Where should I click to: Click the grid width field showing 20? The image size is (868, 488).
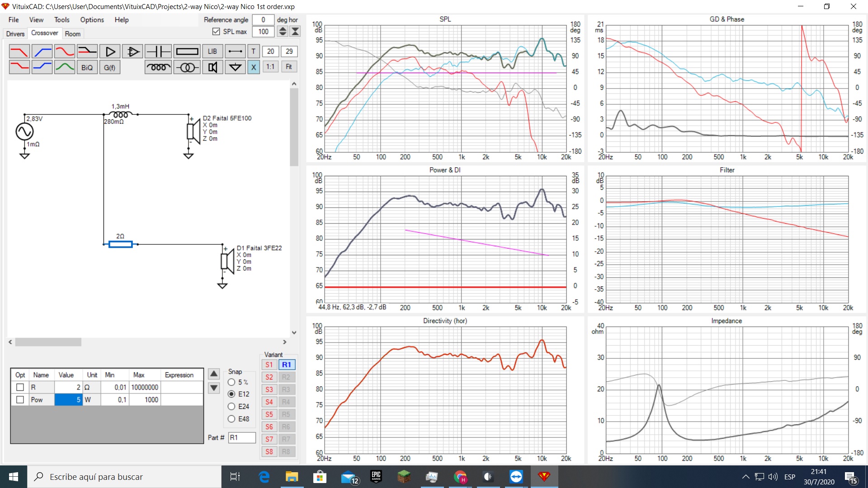click(x=270, y=52)
